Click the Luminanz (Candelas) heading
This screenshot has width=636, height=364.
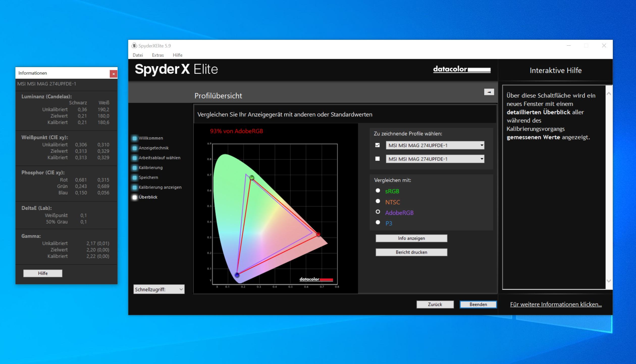point(46,96)
